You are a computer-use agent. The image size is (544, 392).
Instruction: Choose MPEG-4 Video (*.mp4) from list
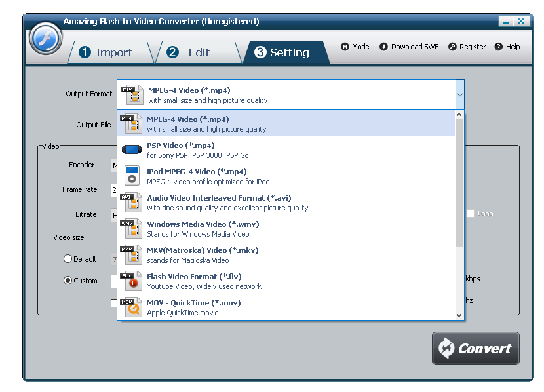[x=286, y=123]
